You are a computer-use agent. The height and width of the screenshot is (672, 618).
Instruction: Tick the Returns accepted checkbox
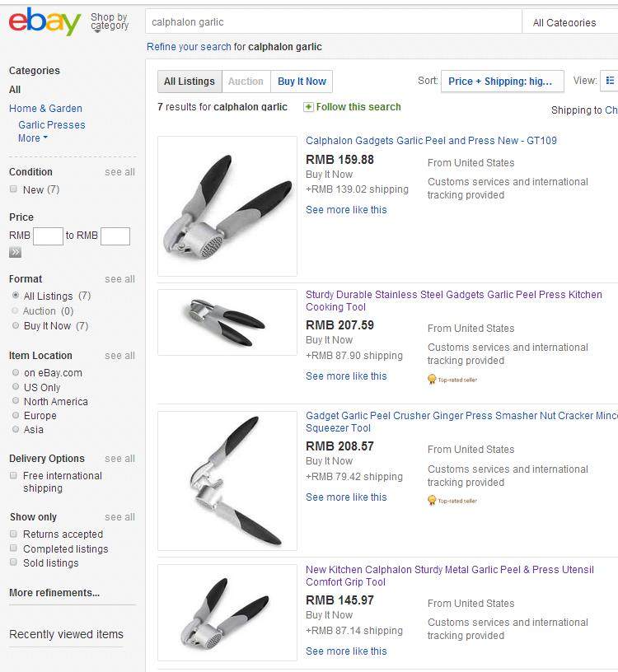(x=13, y=534)
